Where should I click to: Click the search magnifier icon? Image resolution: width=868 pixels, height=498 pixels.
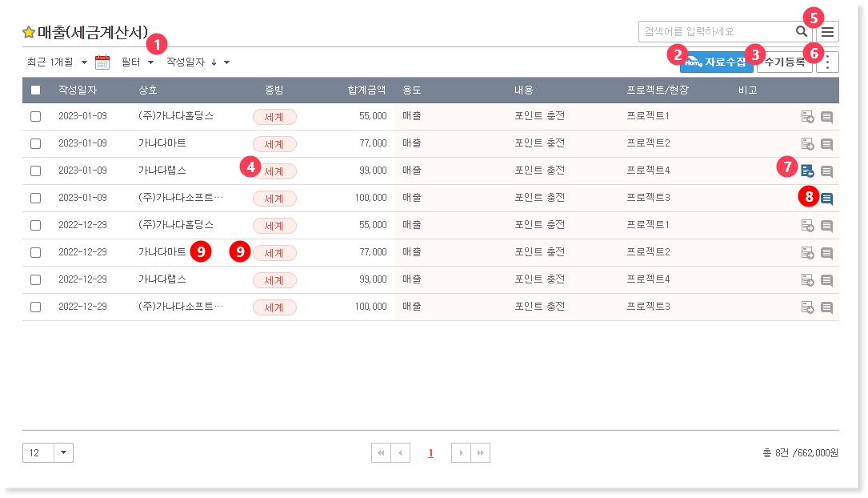[x=801, y=32]
